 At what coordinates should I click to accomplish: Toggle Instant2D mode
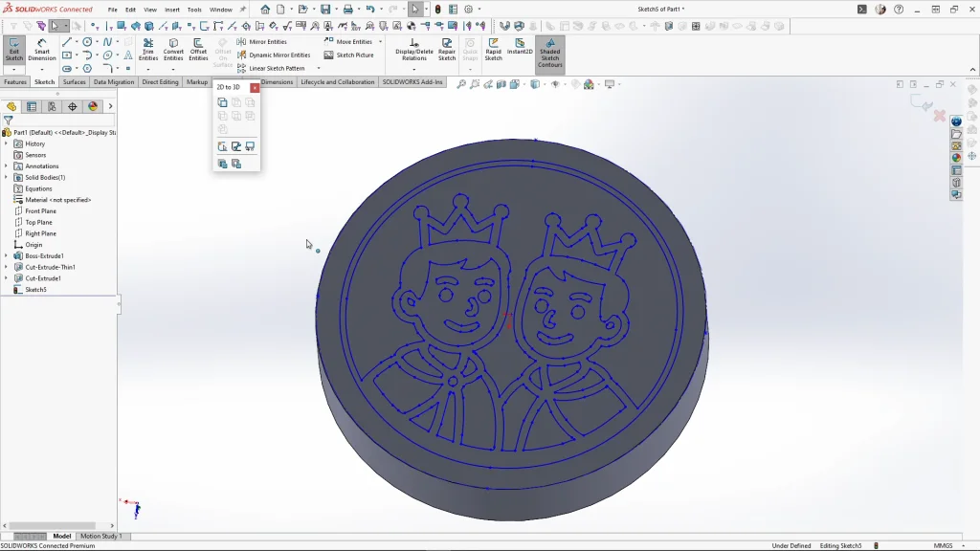(x=520, y=46)
